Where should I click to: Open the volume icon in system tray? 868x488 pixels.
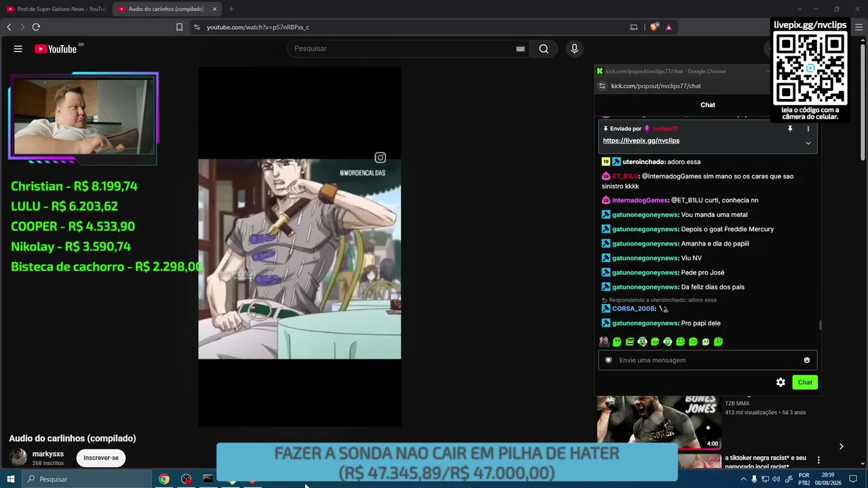pos(776,479)
